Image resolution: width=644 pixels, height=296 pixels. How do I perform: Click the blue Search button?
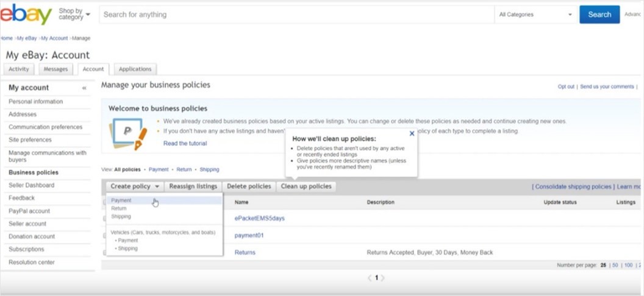pos(599,15)
